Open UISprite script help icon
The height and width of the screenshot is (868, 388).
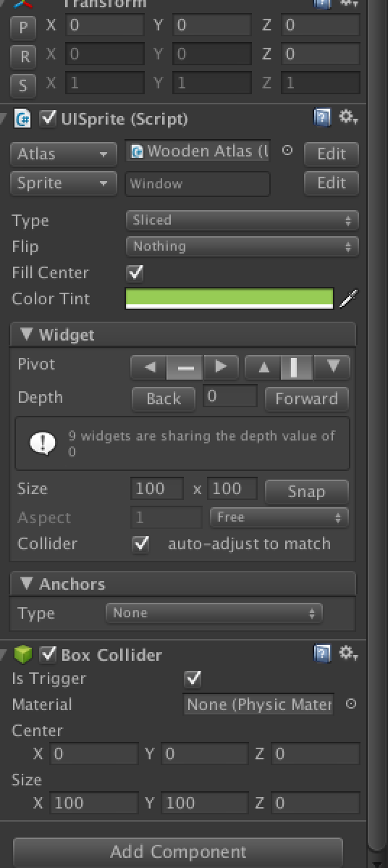[322, 118]
